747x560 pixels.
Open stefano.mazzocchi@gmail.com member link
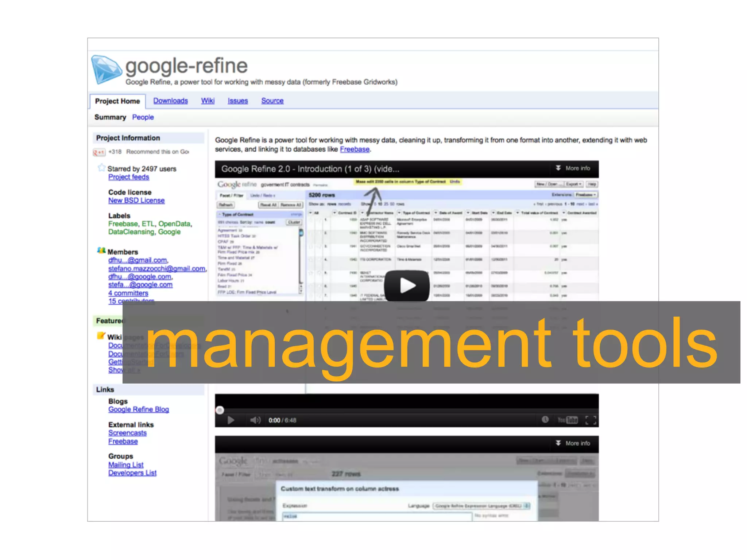[x=156, y=269]
